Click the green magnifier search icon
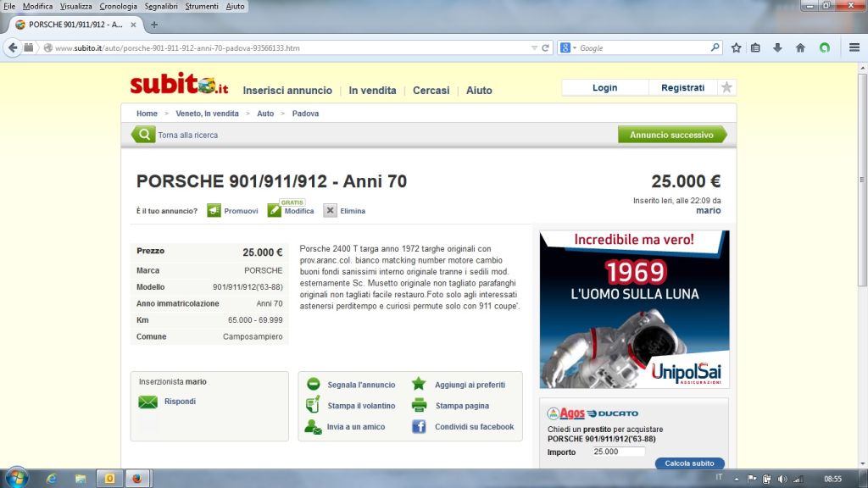Screen dimensions: 868x488 pyautogui.click(x=143, y=135)
